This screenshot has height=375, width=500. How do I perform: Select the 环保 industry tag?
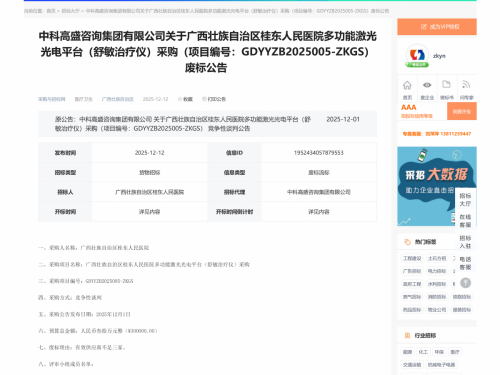tap(439, 352)
